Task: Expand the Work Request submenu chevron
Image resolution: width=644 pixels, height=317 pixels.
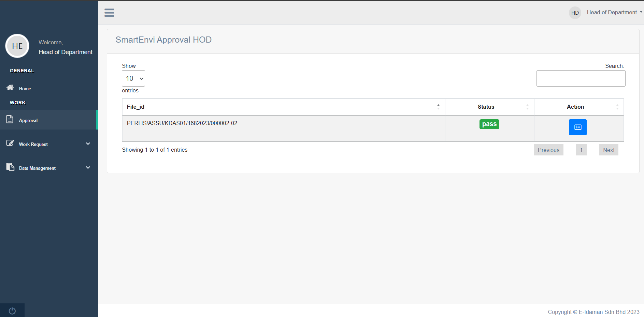Action: [88, 144]
